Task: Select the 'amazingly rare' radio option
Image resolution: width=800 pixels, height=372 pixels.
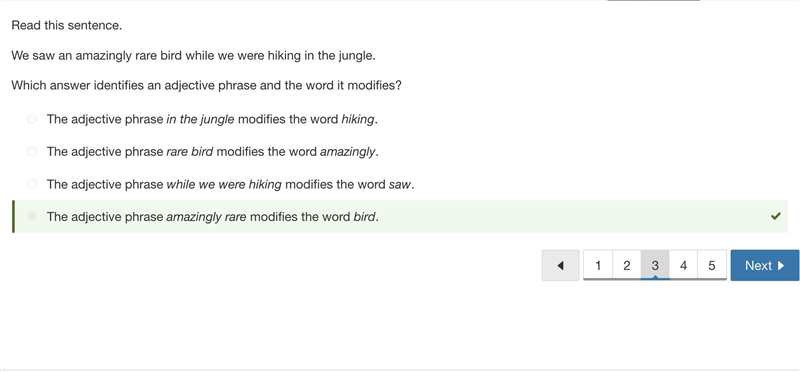Action: 32,216
